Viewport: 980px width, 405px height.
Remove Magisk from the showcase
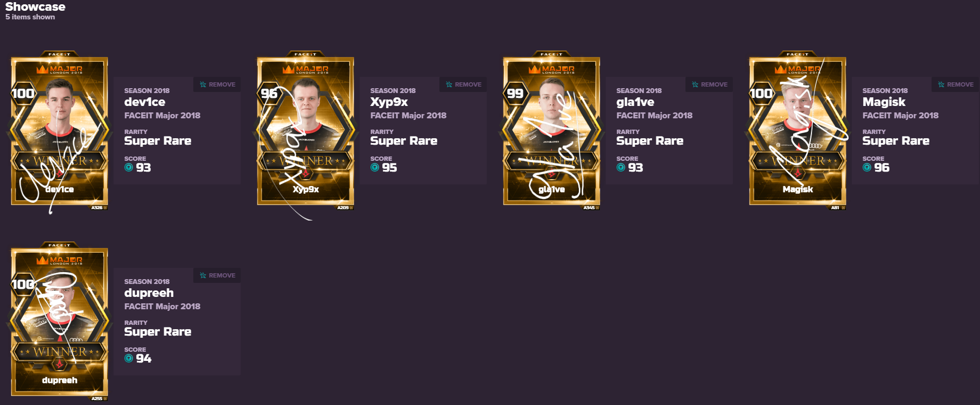(x=955, y=84)
